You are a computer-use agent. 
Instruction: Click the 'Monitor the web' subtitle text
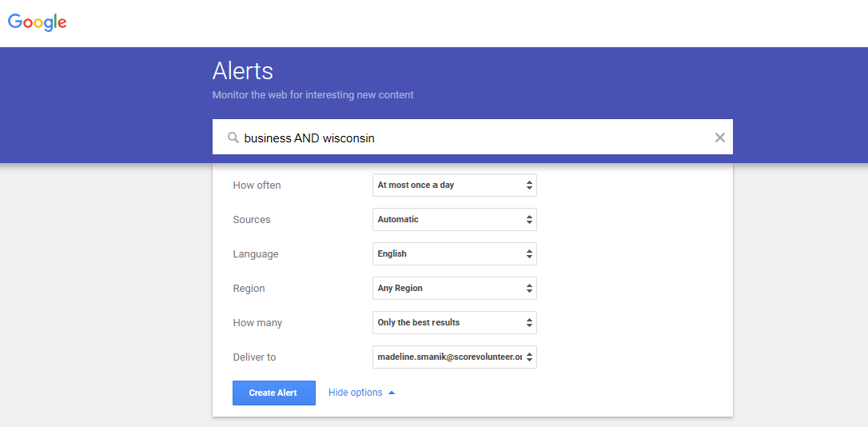click(313, 94)
